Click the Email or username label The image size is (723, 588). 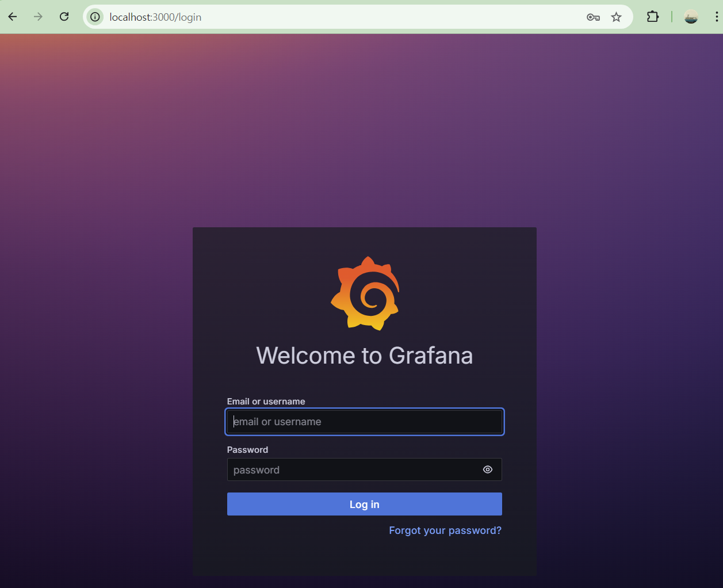(266, 402)
